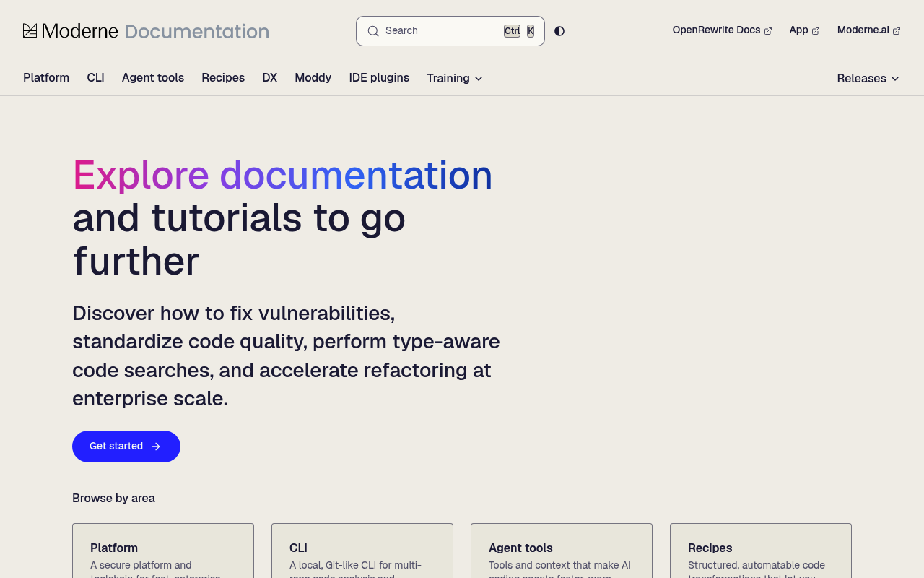The width and height of the screenshot is (924, 578).
Task: Open the CLI card under Browse by area
Action: click(x=362, y=551)
